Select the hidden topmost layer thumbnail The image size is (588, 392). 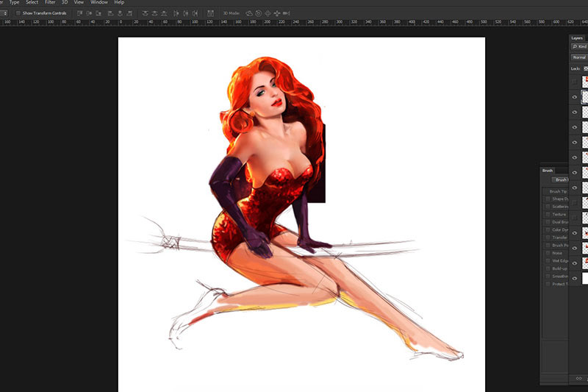click(585, 82)
